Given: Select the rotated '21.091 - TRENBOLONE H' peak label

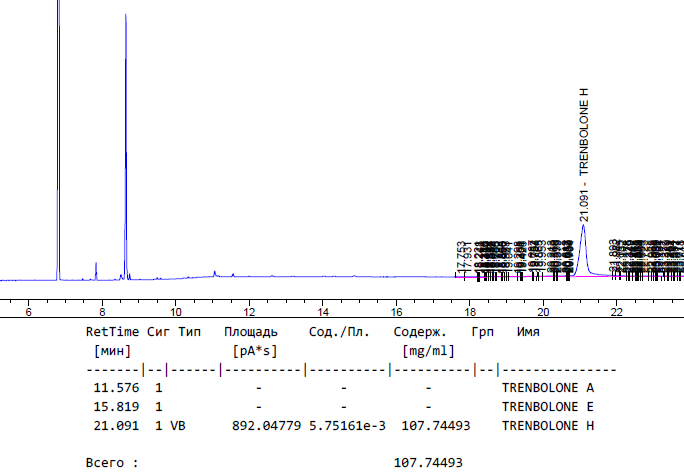Looking at the screenshot, I should [585, 154].
